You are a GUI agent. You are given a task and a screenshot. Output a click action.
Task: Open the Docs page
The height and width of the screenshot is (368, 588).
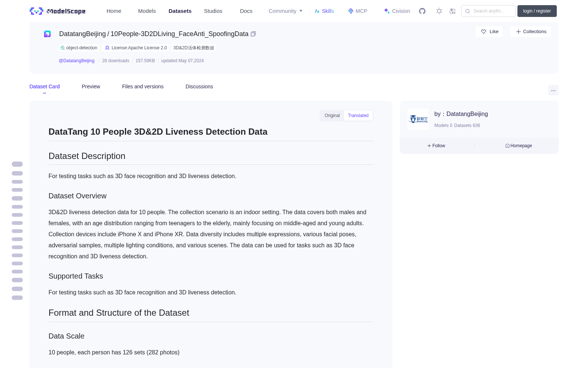click(246, 11)
